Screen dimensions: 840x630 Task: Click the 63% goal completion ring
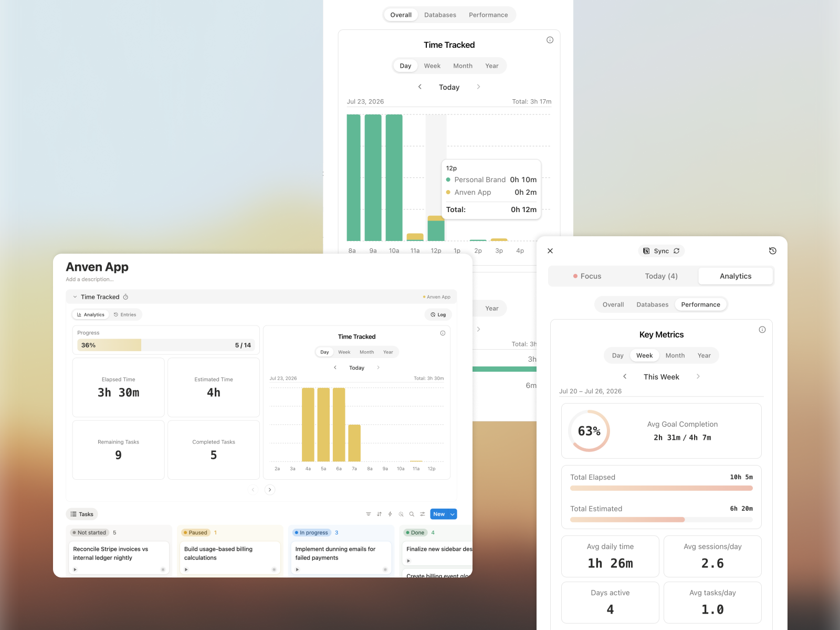(x=589, y=431)
